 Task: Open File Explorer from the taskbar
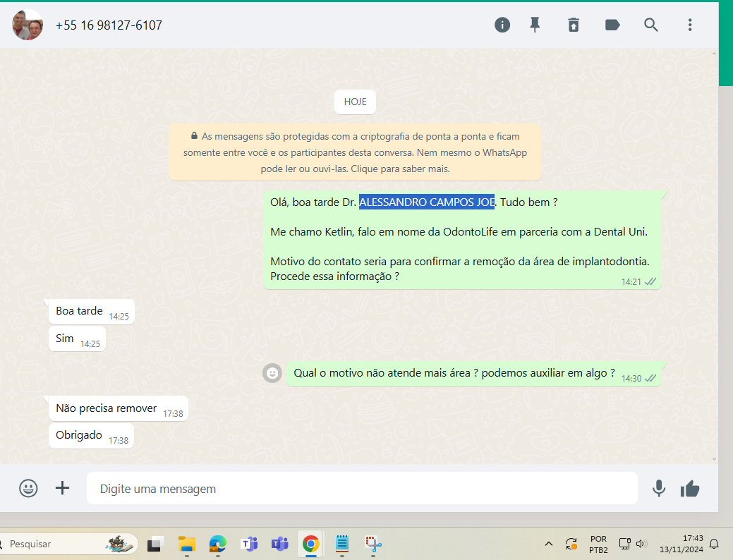pos(186,544)
